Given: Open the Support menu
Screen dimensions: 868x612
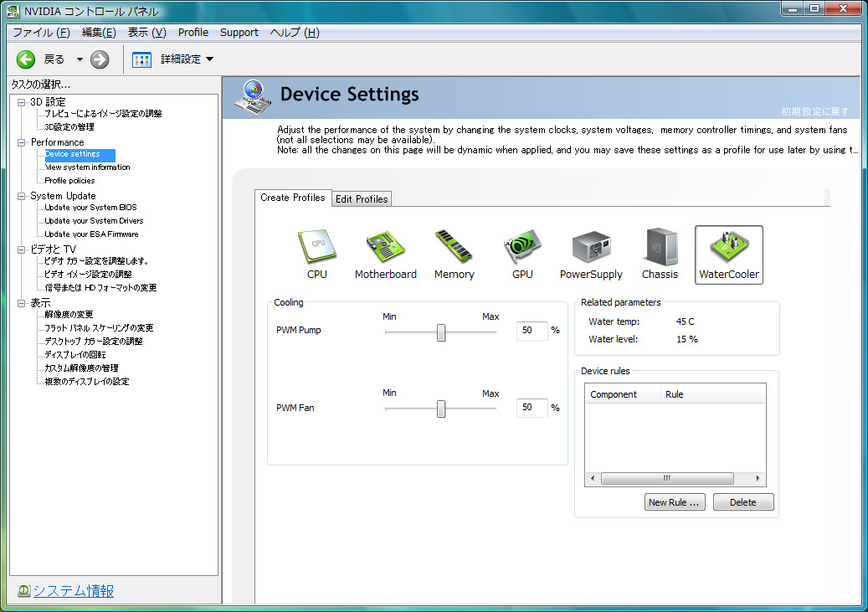Looking at the screenshot, I should (239, 33).
